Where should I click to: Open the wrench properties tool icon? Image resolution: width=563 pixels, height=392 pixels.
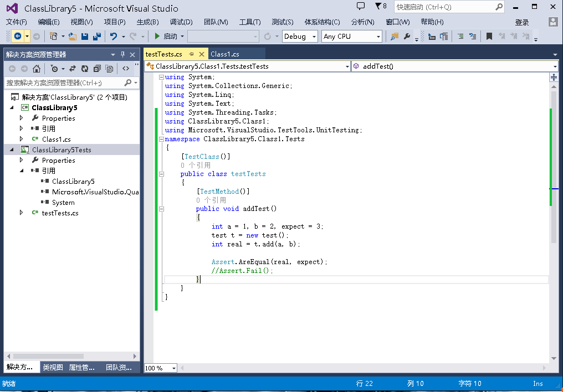coord(407,36)
